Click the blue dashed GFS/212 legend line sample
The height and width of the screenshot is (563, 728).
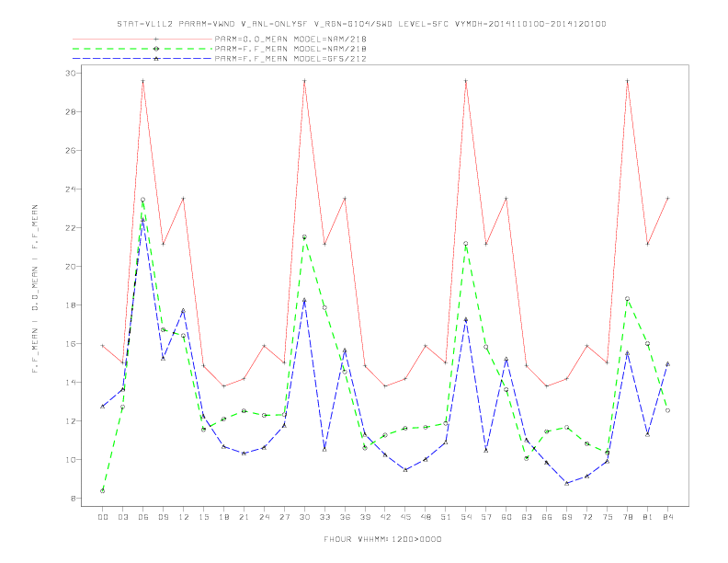point(142,59)
